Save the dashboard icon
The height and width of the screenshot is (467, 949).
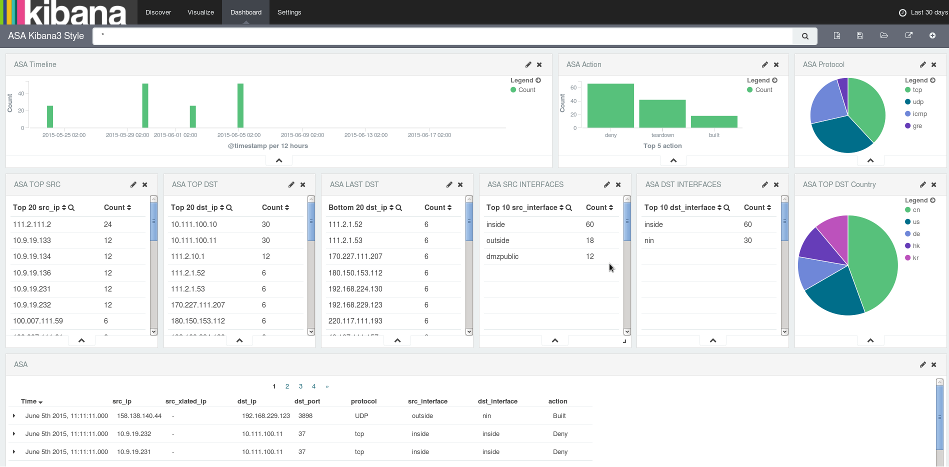(x=860, y=36)
